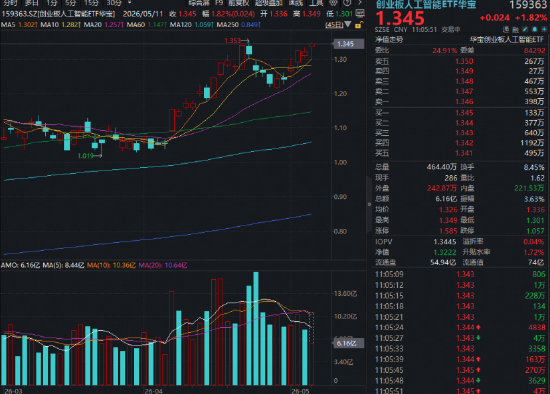Toggle the yellow lock icon beside 45日

(358, 25)
